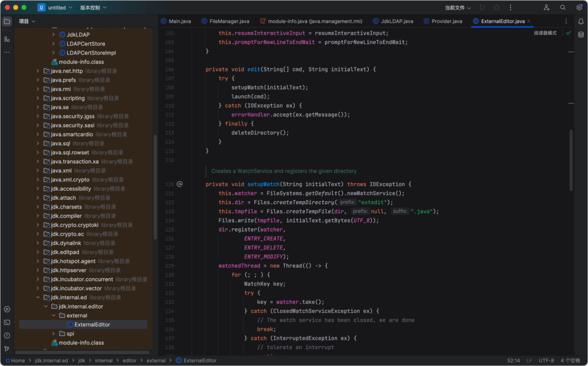
Task: Click the "Creates a WatchService" doc comment
Action: coord(283,171)
